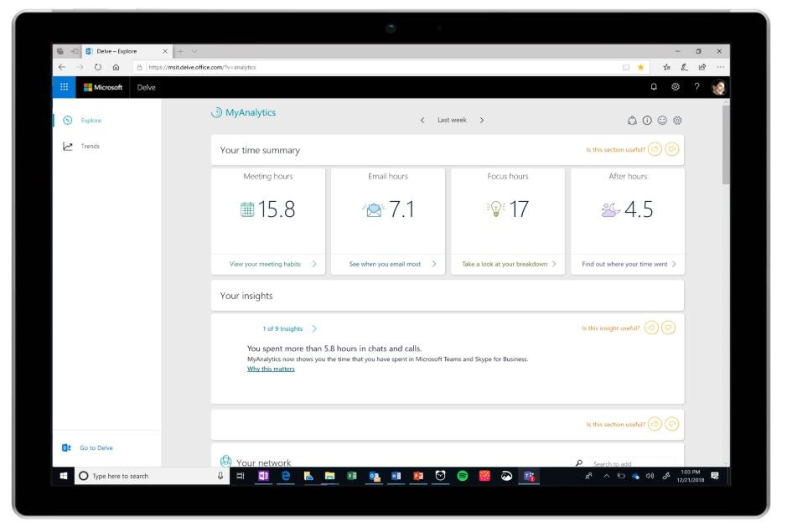Open the Why this matters link

[271, 369]
